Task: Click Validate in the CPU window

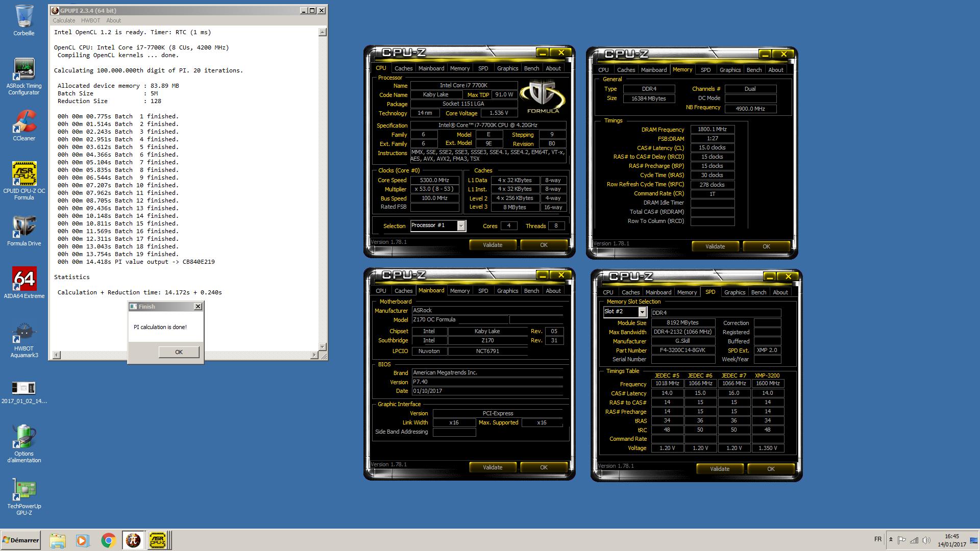Action: (493, 245)
